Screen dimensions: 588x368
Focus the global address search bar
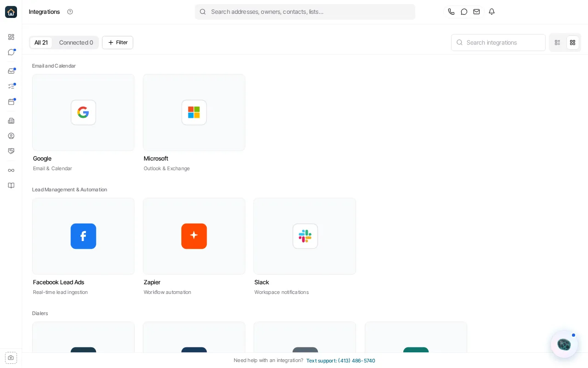305,12
